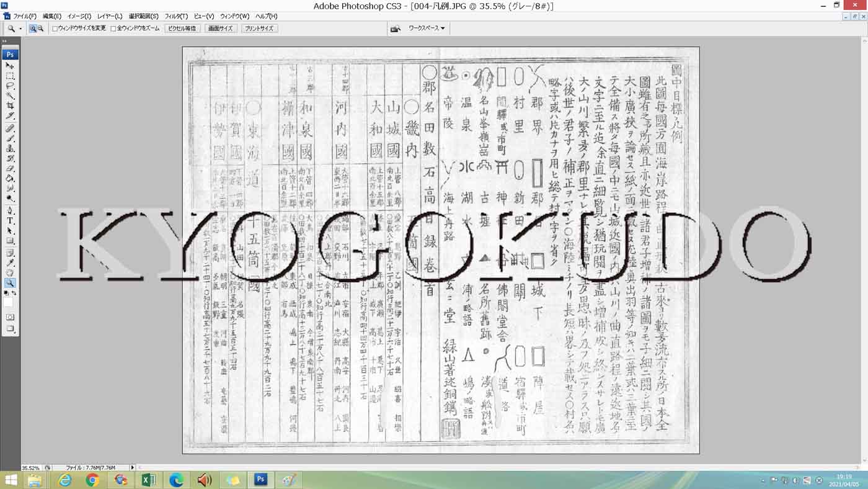Select the Healing Brush tool
Image resolution: width=868 pixels, height=489 pixels.
(x=10, y=128)
